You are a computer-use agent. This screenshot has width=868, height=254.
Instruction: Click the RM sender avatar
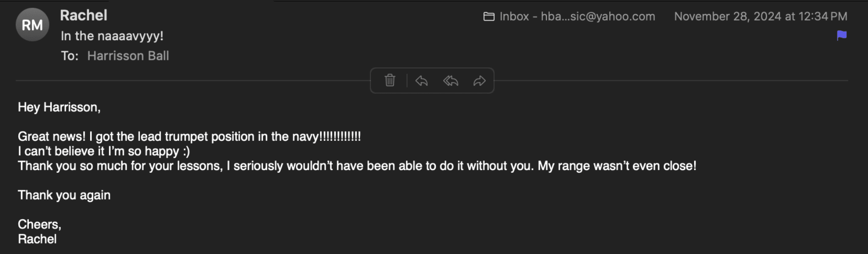point(32,25)
